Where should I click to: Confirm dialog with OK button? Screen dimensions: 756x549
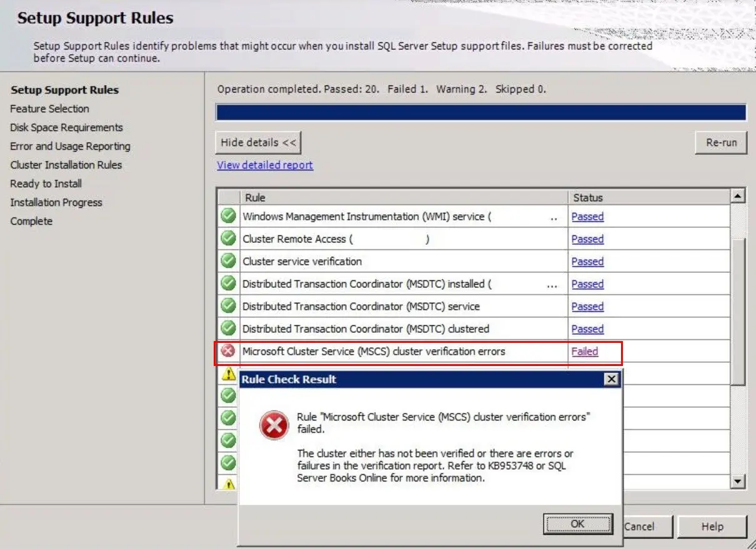coord(578,524)
